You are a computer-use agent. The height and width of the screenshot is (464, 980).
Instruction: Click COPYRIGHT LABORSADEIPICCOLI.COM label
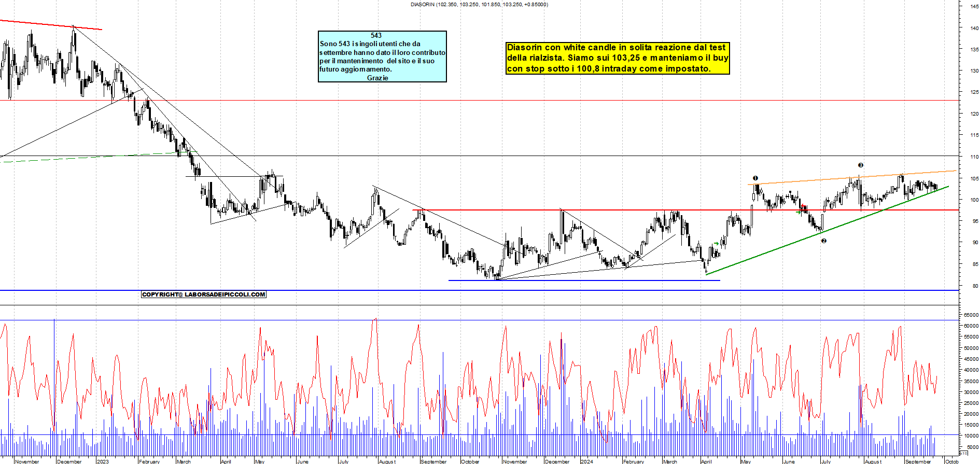tap(204, 294)
